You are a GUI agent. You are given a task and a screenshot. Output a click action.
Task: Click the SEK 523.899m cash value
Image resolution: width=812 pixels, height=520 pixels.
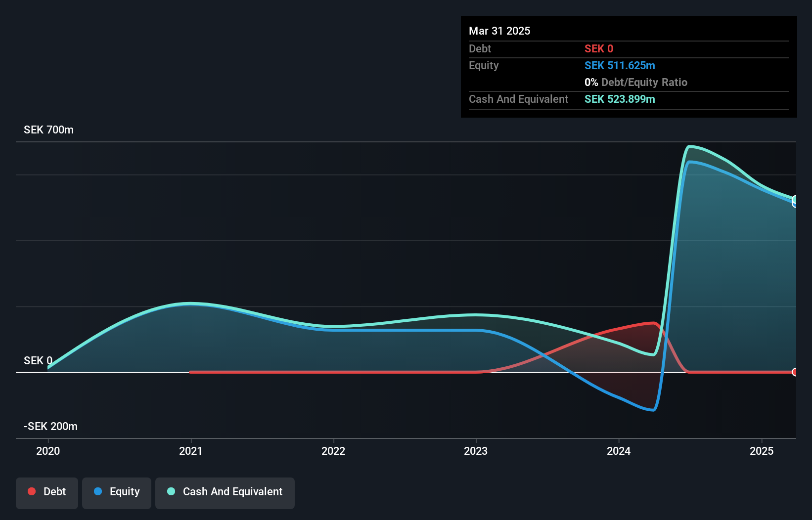point(620,99)
